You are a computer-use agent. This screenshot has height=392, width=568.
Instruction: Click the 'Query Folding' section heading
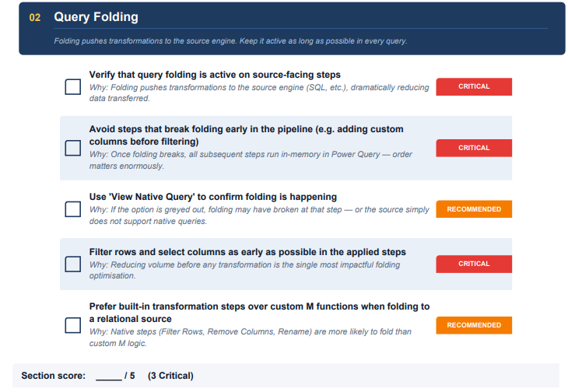coord(96,16)
